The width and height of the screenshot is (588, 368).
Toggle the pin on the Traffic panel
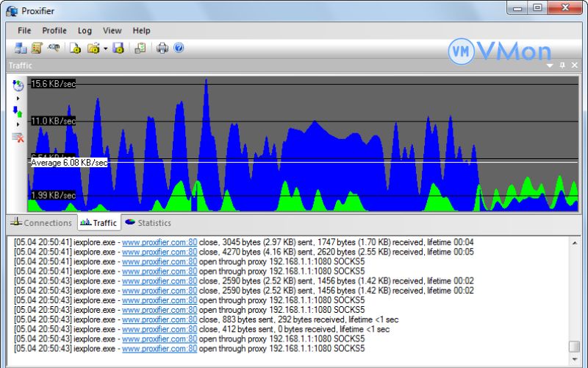coord(562,66)
